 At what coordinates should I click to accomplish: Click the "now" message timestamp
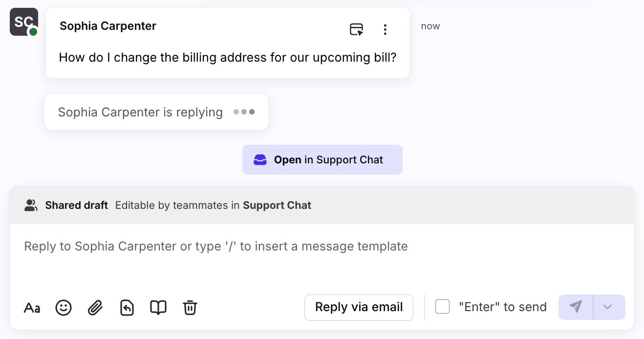pos(430,26)
